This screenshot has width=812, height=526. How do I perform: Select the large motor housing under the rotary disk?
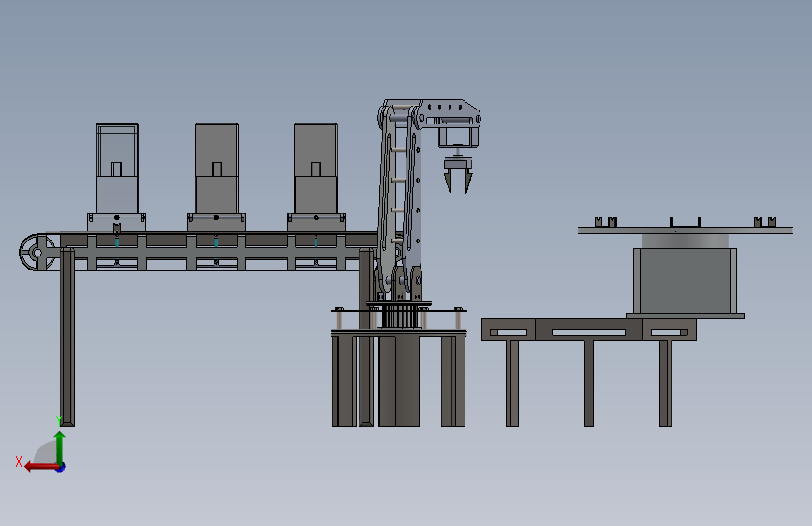(685, 281)
